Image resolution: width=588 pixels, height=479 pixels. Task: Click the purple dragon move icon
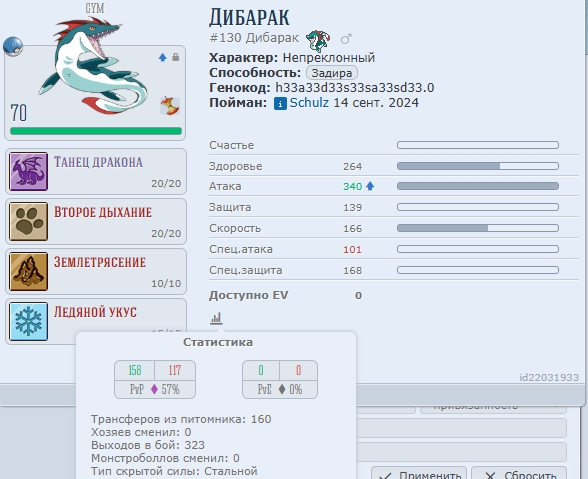(28, 171)
